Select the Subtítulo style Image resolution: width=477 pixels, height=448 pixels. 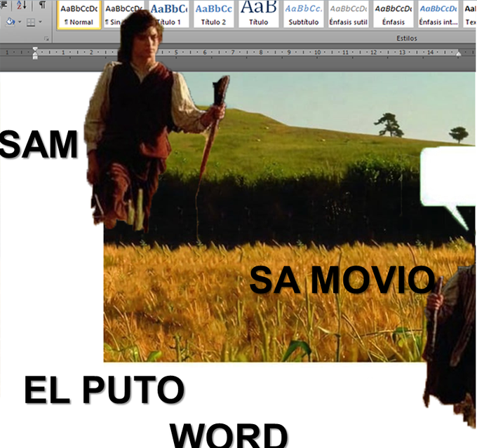(x=304, y=15)
